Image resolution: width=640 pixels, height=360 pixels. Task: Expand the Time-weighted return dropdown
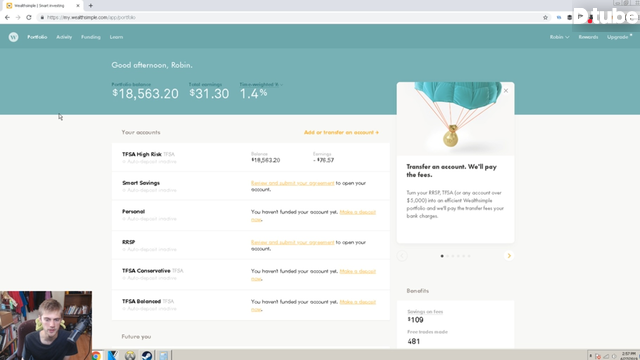coord(261,84)
